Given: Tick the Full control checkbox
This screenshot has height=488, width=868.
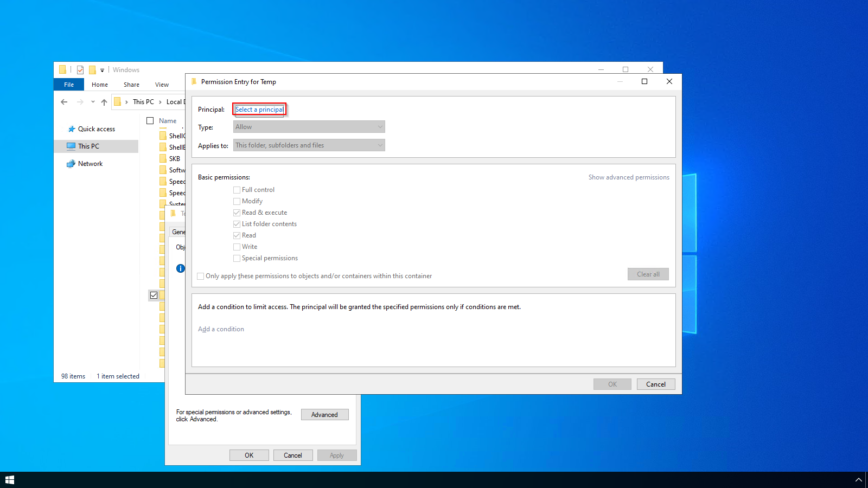Looking at the screenshot, I should pos(237,190).
